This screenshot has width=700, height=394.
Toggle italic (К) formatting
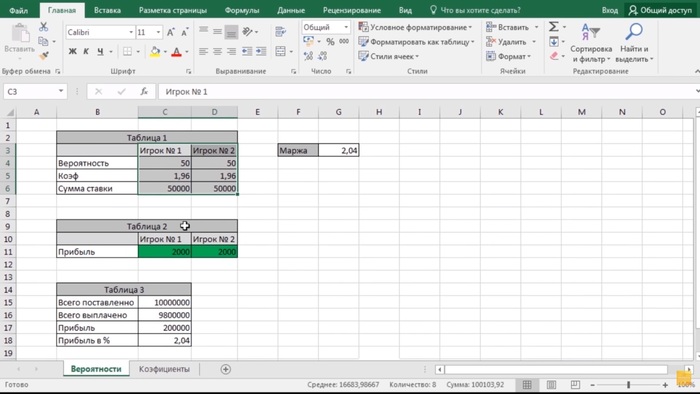tap(86, 52)
